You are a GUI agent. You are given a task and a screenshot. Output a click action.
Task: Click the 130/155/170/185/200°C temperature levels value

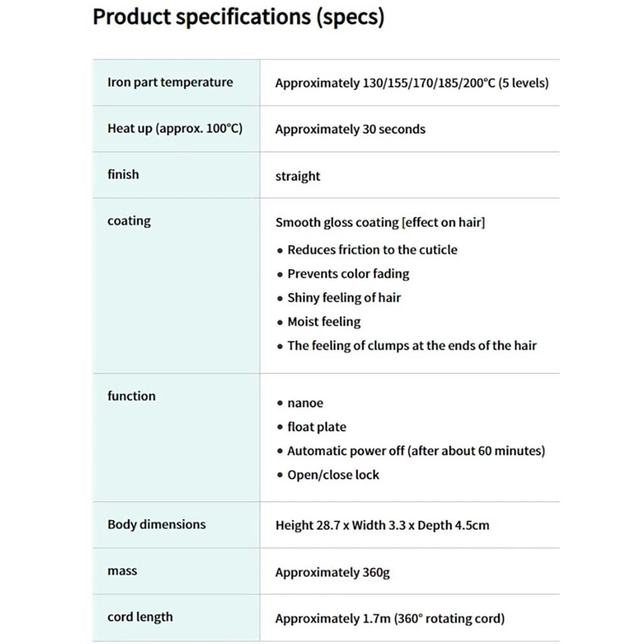point(412,83)
